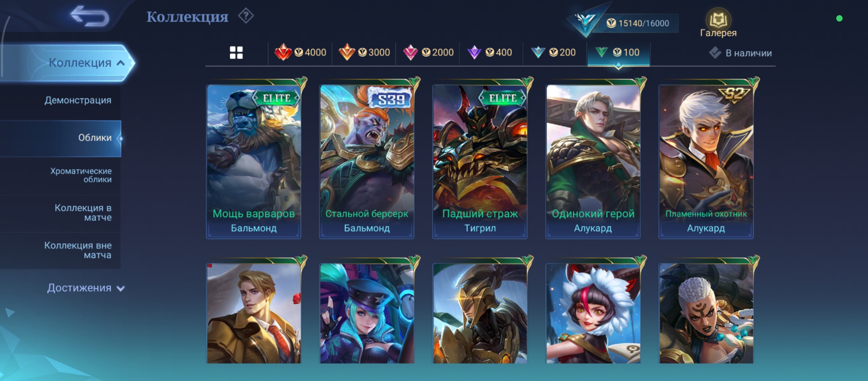Filter skins by the 4000 red gem tier
The width and height of the screenshot is (868, 381).
[300, 53]
